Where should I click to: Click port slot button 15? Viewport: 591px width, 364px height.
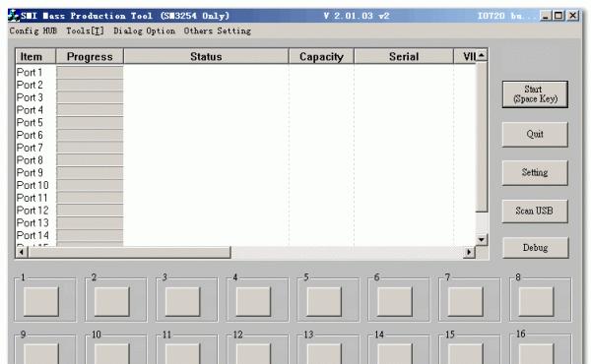click(465, 354)
